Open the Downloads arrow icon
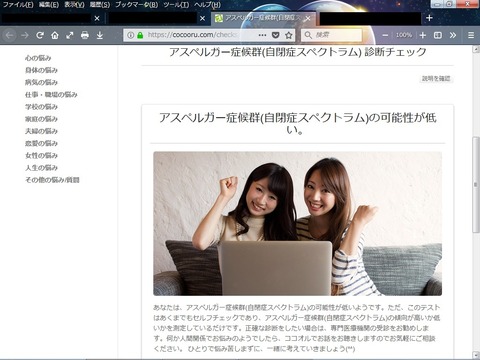The width and height of the screenshot is (480, 360). tap(100, 35)
